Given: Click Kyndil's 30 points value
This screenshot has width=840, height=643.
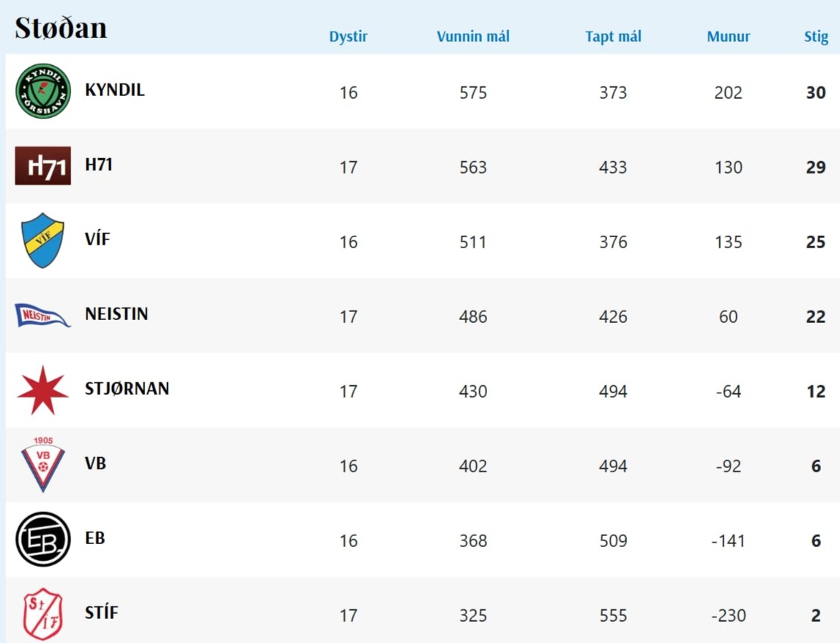Looking at the screenshot, I should point(816,93).
